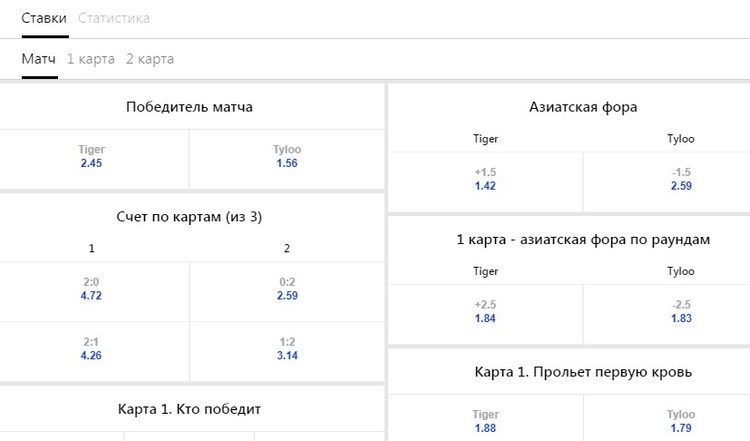The width and height of the screenshot is (750, 441).
Task: Click the Карта 1. Кто победит header
Action: [x=189, y=409]
